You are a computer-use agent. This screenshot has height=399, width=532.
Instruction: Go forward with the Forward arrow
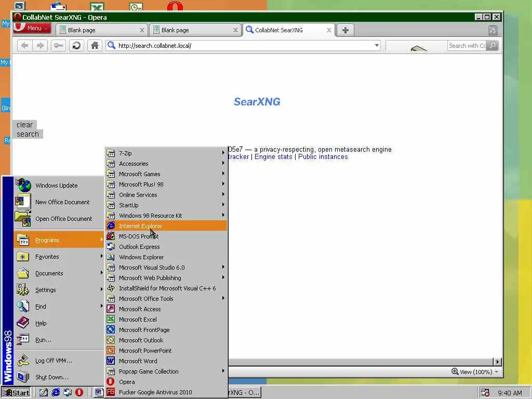click(x=41, y=46)
